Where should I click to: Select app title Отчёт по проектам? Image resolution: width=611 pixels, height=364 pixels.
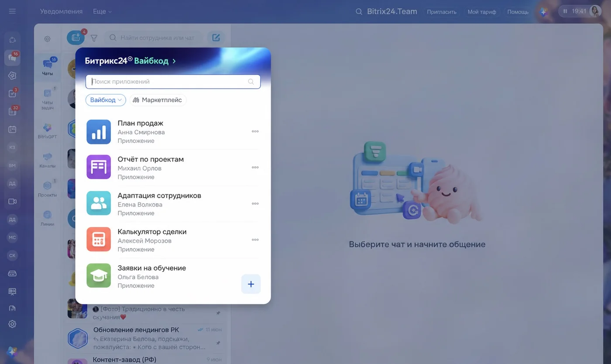point(151,159)
